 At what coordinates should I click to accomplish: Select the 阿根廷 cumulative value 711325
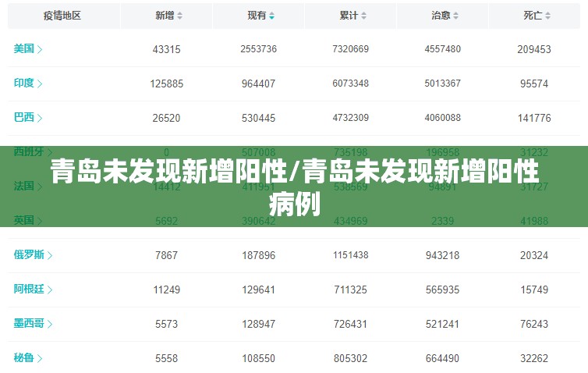click(351, 290)
